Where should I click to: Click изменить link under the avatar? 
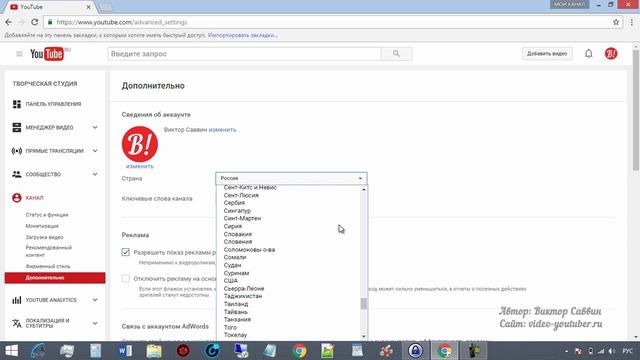click(140, 166)
